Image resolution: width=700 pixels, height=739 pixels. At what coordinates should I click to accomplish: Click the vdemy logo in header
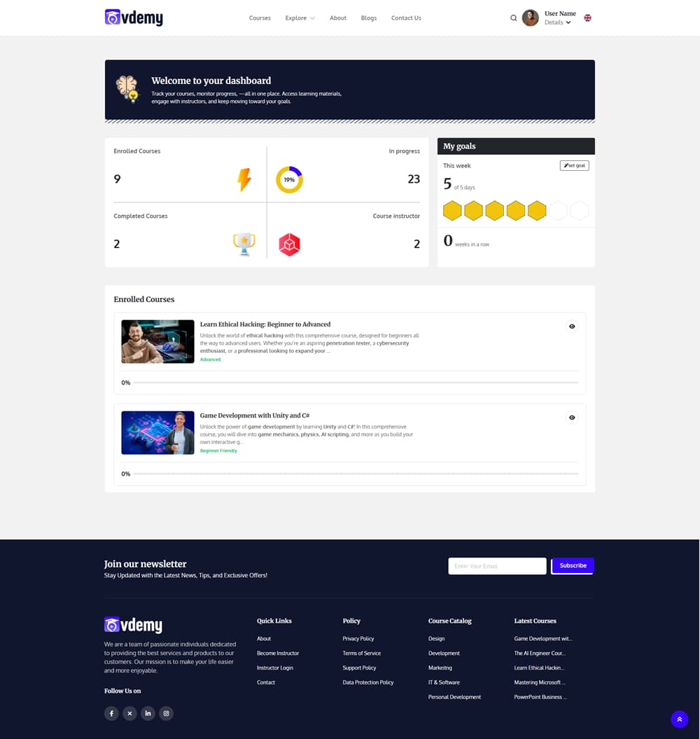click(x=134, y=18)
